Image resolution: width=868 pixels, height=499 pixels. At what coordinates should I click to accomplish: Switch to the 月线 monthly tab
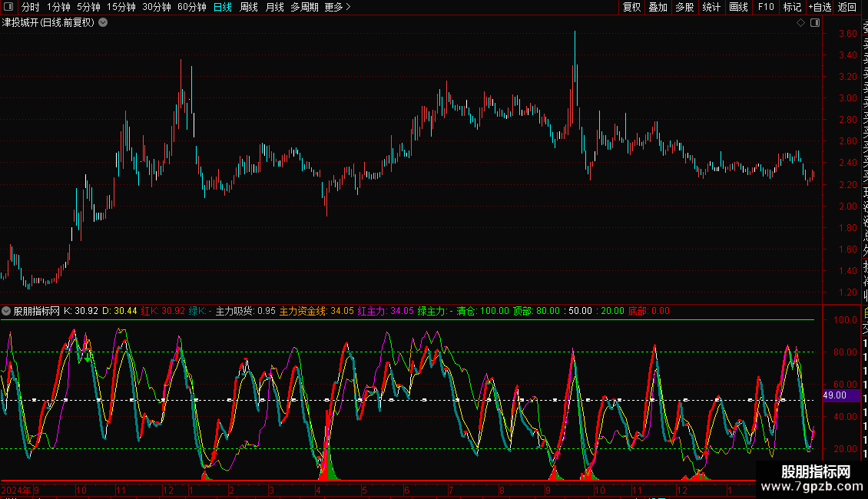click(274, 8)
